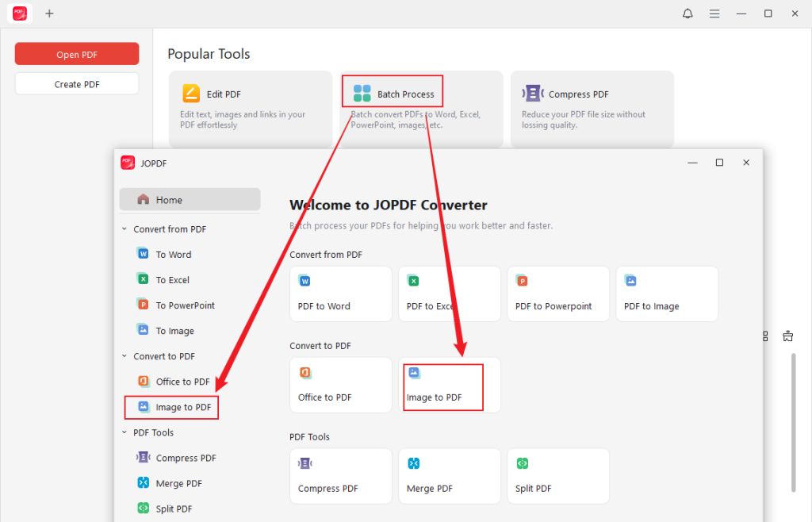Collapse the Convert to PDF section
The height and width of the screenshot is (522, 812).
(x=124, y=355)
